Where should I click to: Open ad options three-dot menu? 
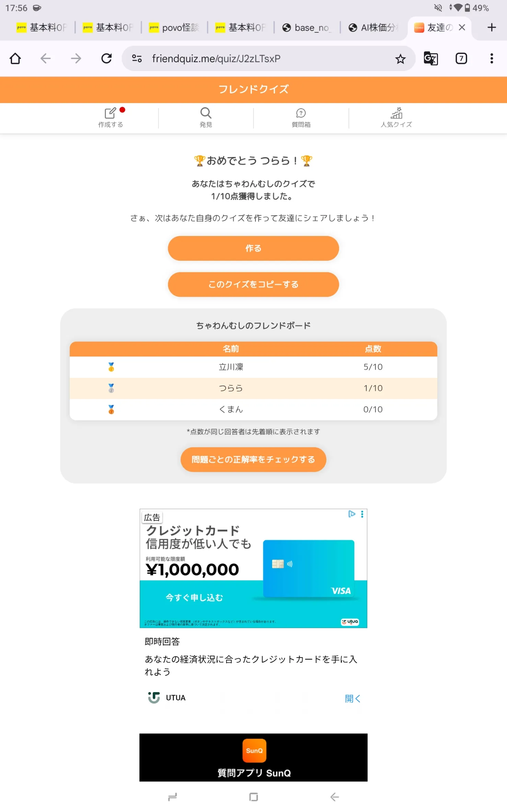(x=362, y=514)
